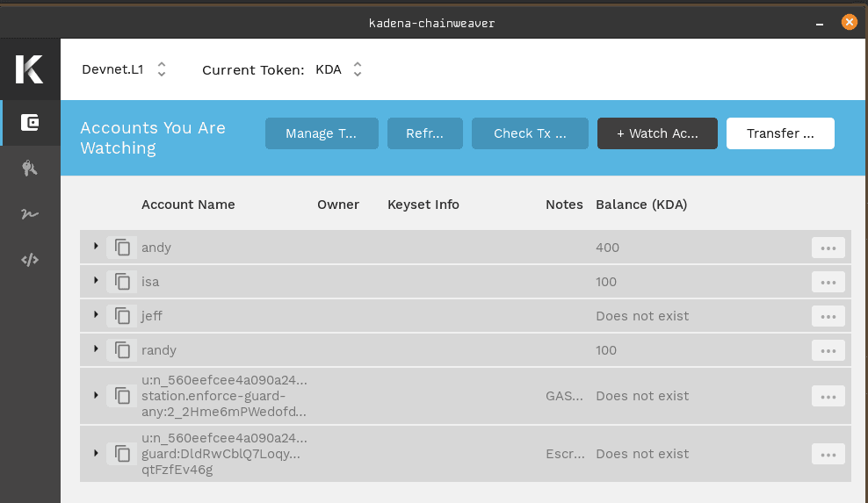Open the Keys sidebar icon
The height and width of the screenshot is (503, 868).
tap(30, 169)
